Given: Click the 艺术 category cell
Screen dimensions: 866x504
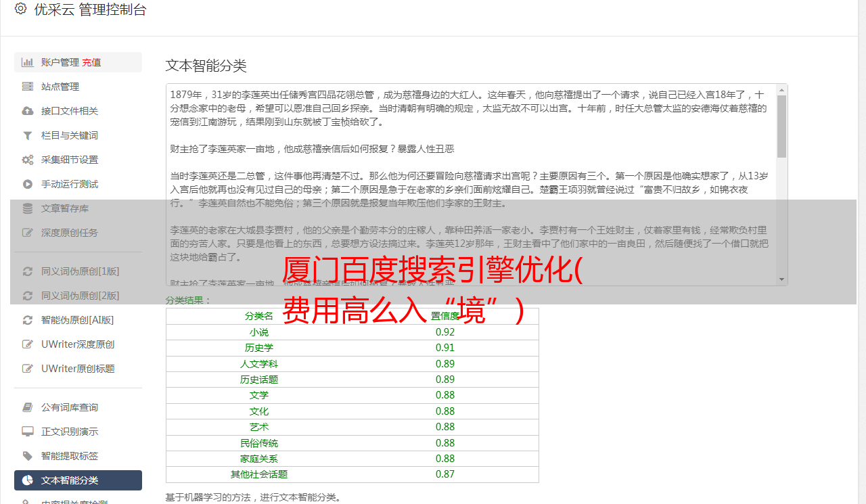Looking at the screenshot, I should (259, 427).
